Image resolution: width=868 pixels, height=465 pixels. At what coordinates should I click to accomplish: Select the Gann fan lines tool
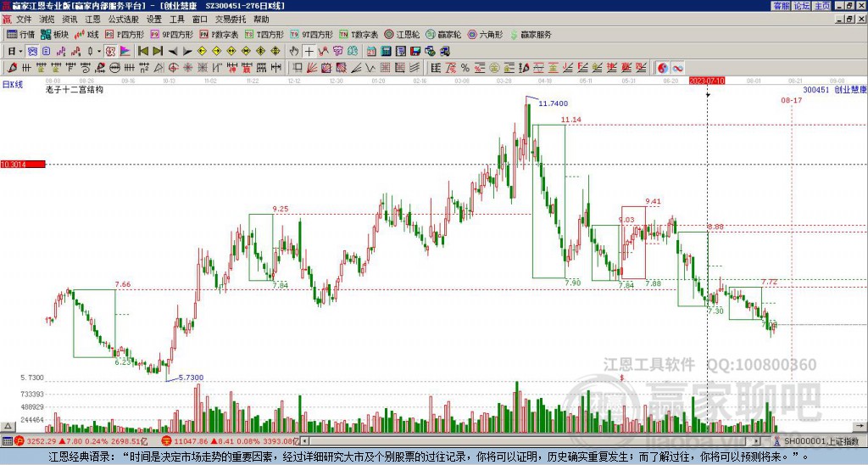[312, 68]
